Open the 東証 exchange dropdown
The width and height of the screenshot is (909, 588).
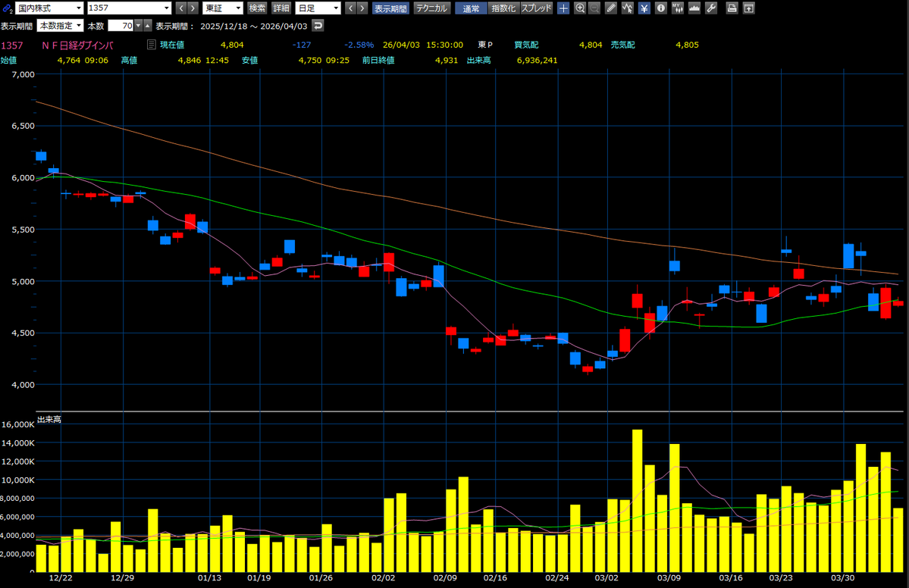223,8
